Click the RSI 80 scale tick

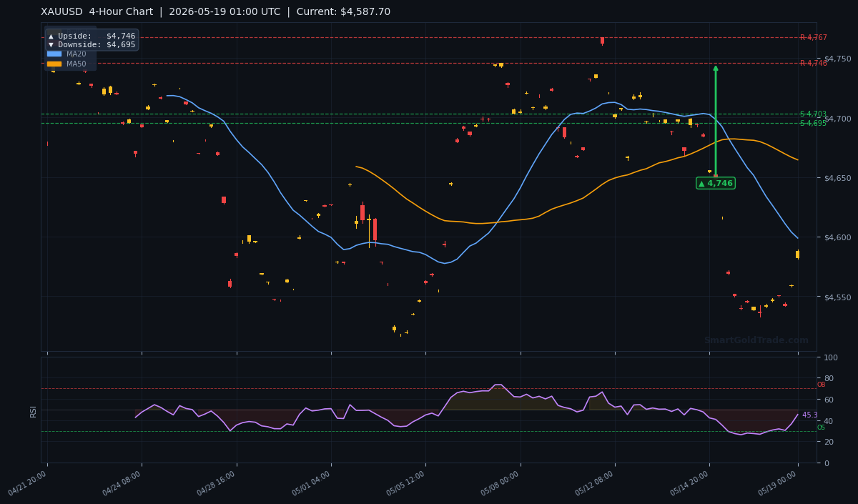coord(829,378)
